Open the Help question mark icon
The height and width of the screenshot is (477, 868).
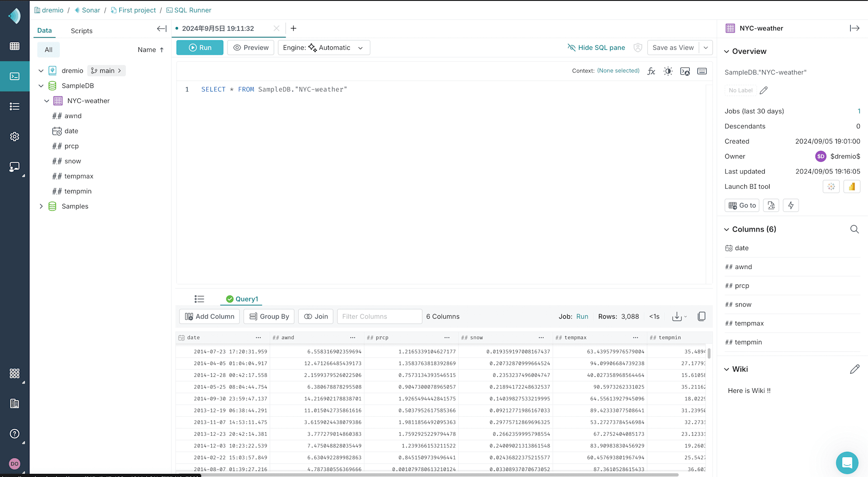pos(14,434)
